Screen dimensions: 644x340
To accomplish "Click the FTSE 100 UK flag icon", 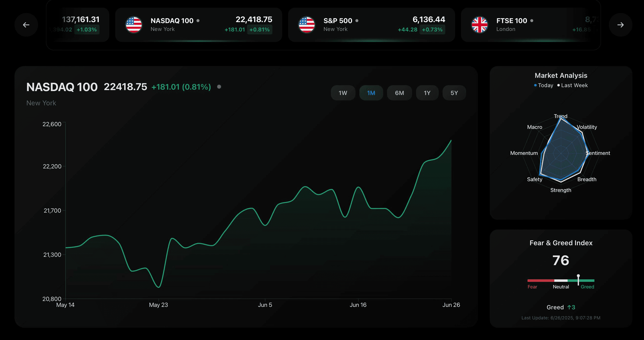I will 479,25.
